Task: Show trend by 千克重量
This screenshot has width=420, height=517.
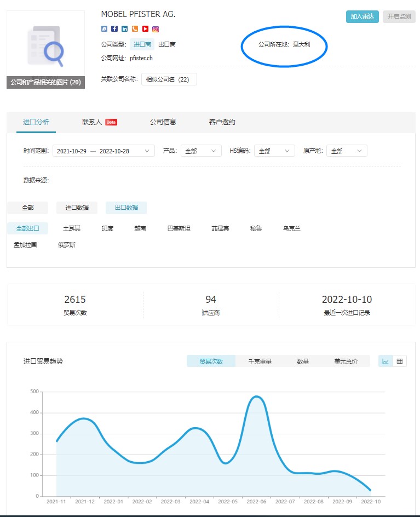Action: [x=260, y=361]
